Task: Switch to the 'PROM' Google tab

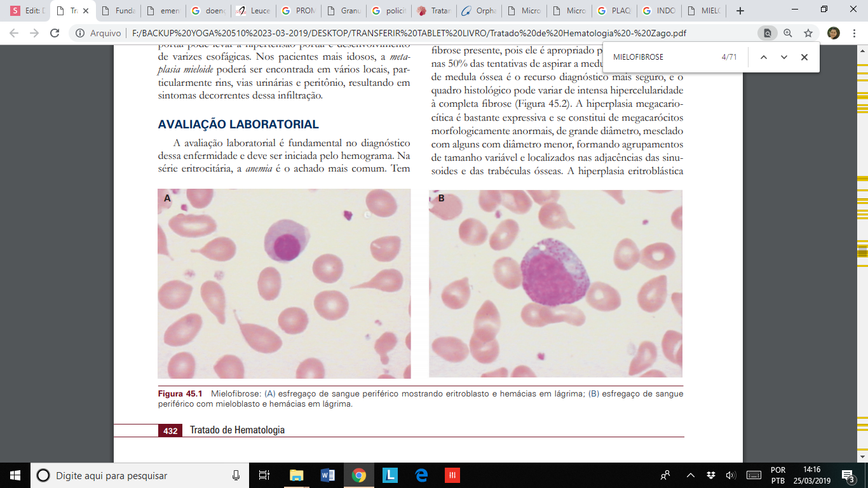Action: point(297,11)
